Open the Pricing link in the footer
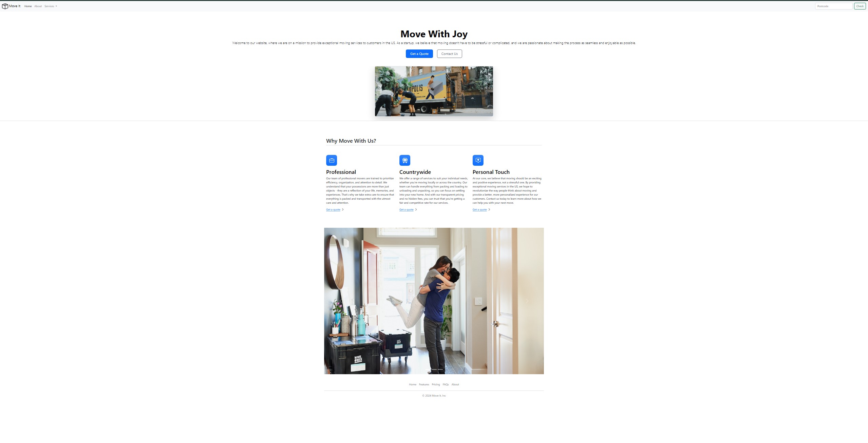868x443 pixels. pos(436,384)
